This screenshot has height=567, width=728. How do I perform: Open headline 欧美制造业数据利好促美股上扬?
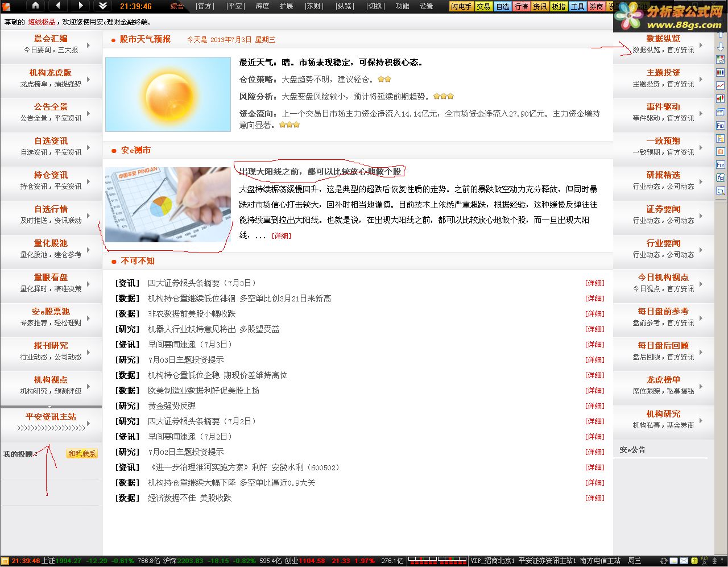tap(204, 391)
